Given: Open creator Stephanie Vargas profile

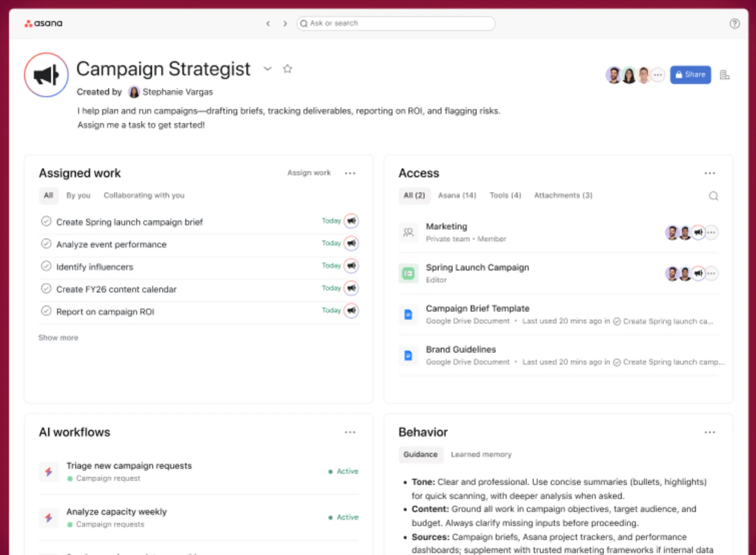Looking at the screenshot, I should coord(170,92).
